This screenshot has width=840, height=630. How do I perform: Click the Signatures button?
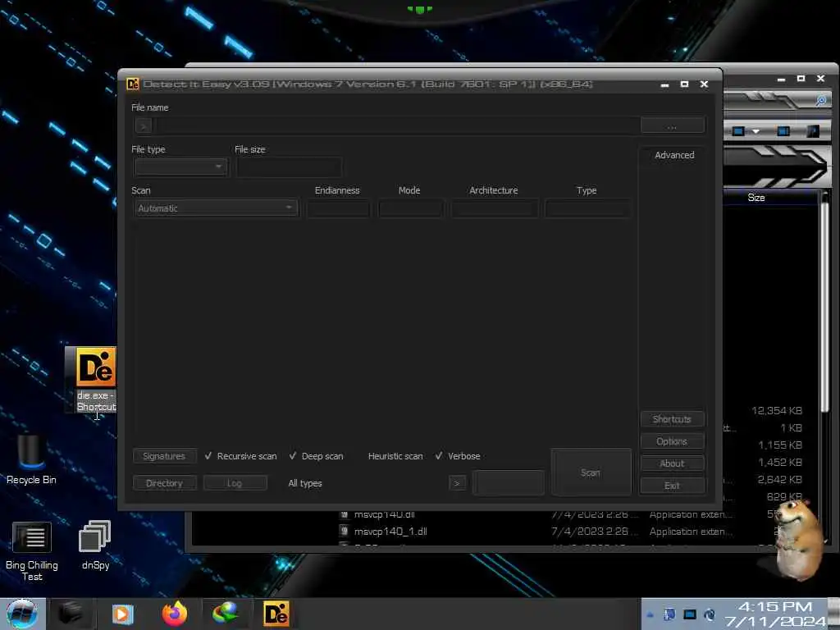pos(164,456)
